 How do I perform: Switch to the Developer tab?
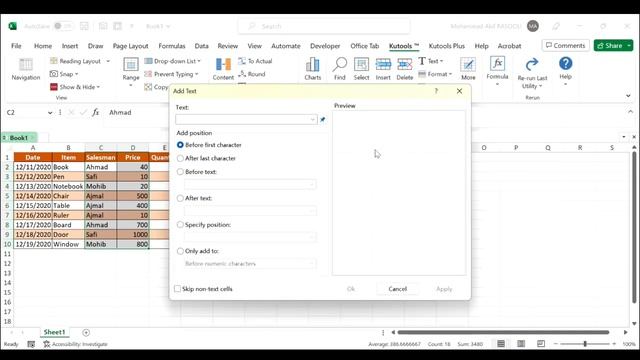[x=325, y=46]
